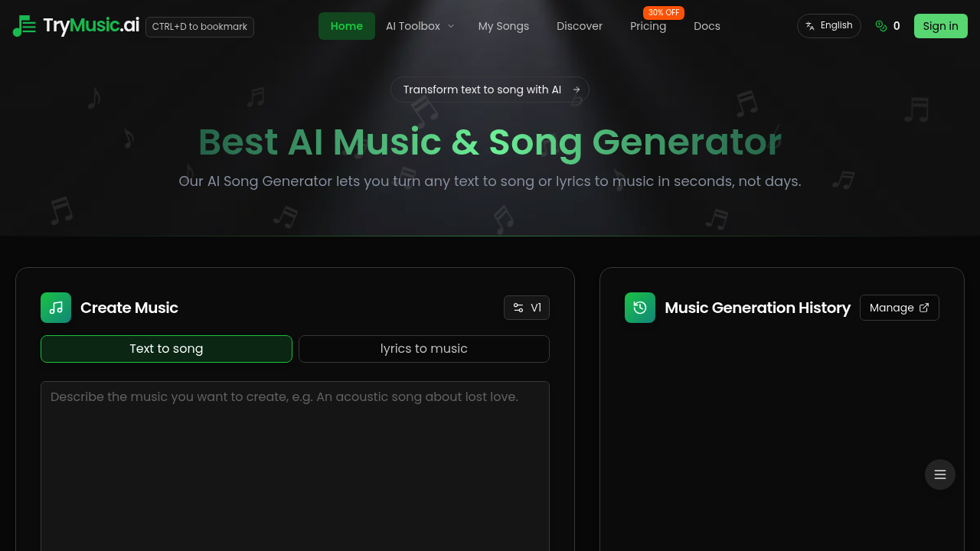980x551 pixels.
Task: Click the Sign in button
Action: [x=940, y=25]
